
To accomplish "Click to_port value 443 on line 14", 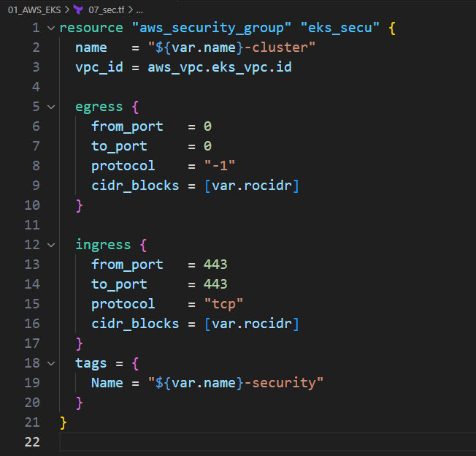I will tap(215, 284).
